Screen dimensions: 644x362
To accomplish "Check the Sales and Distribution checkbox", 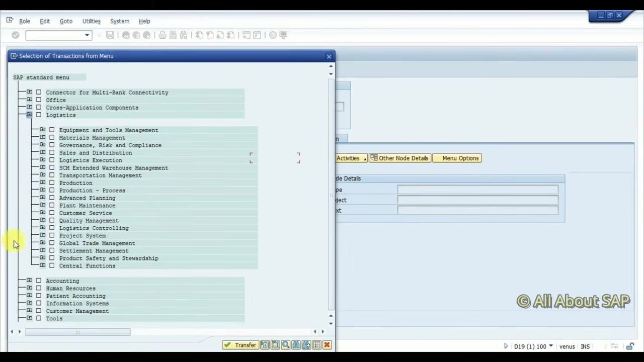I will tap(52, 153).
